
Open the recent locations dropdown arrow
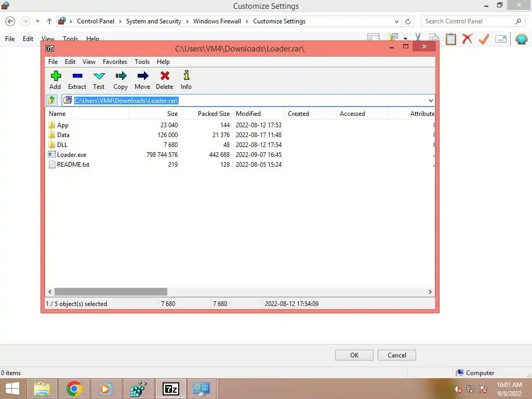[x=37, y=21]
